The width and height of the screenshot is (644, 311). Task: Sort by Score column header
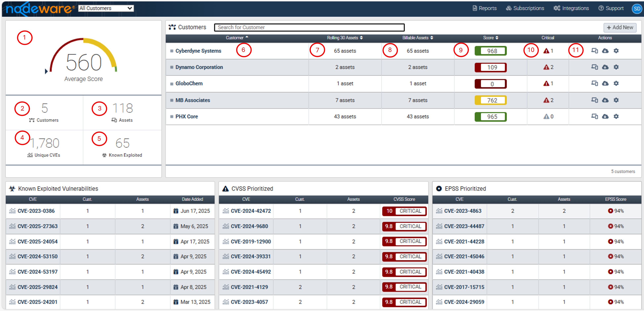(x=491, y=38)
